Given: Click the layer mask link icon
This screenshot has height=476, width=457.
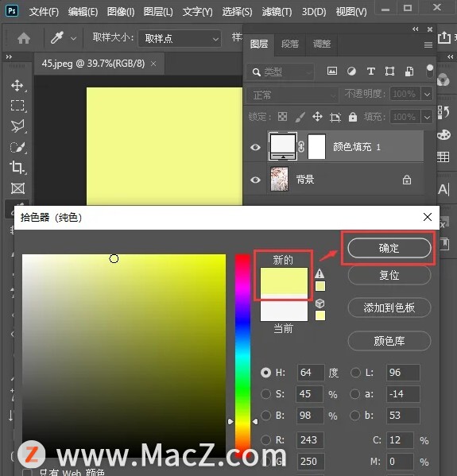Looking at the screenshot, I should (x=300, y=147).
